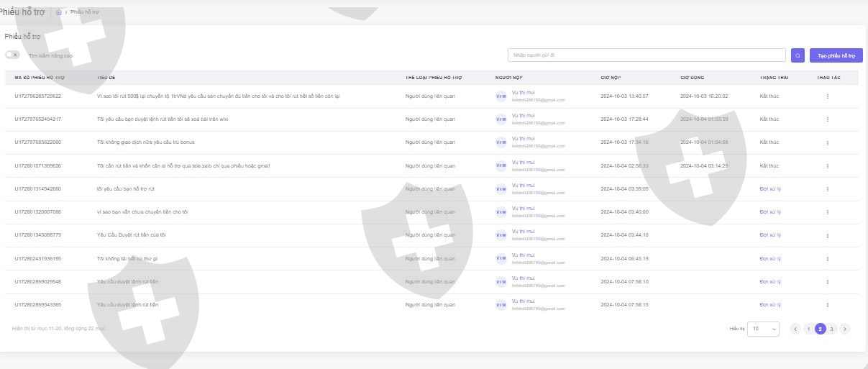
Task: Click Đợi xử lý status for the 03:44:10 ticket
Action: pos(770,235)
